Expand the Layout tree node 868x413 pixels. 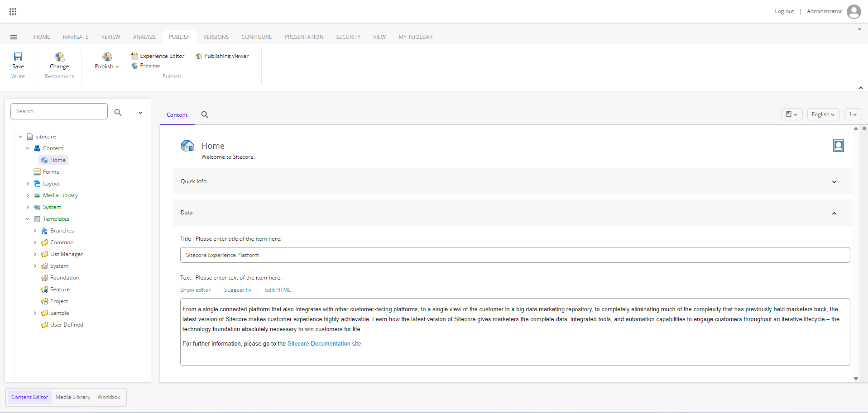[28, 184]
